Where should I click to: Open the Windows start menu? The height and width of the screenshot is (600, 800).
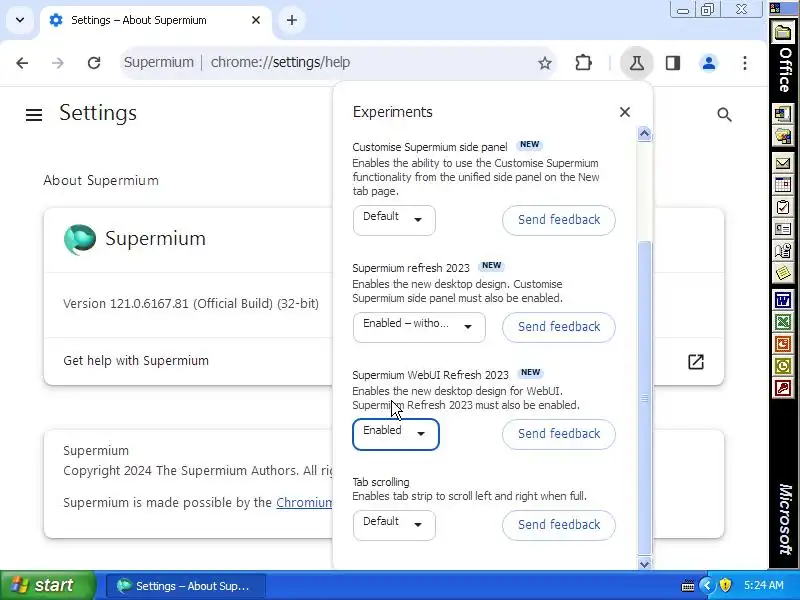click(x=48, y=585)
